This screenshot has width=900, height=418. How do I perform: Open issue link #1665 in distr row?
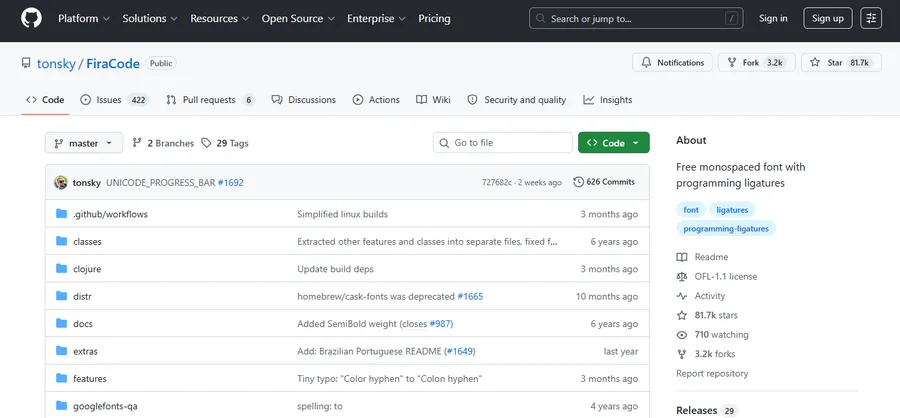click(x=470, y=296)
